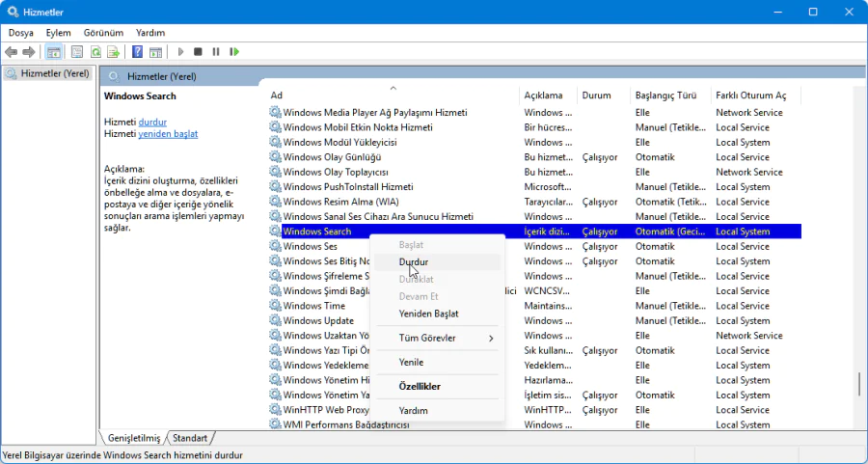The height and width of the screenshot is (464, 868).
Task: Click gear icon beside Windows PushToInstall Hizmeti
Action: tap(275, 187)
